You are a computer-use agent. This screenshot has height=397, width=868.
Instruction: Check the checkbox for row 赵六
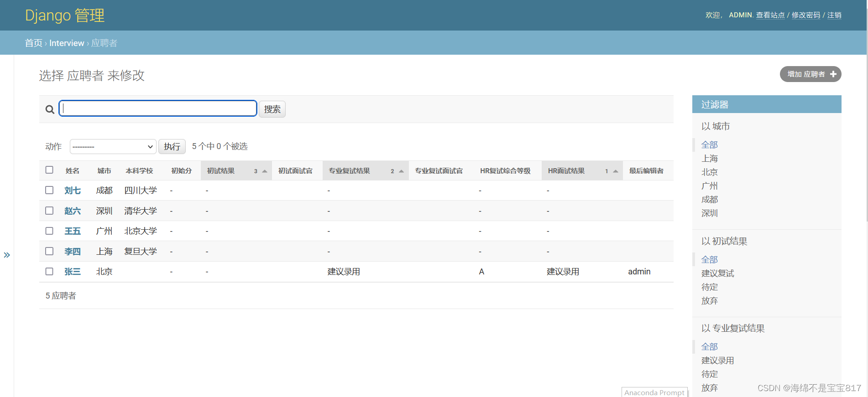point(49,211)
